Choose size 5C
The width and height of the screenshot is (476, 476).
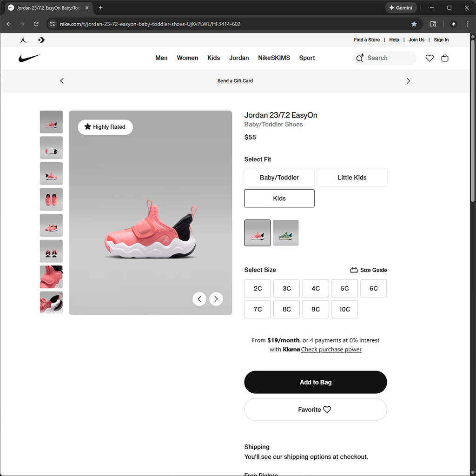pyautogui.click(x=344, y=288)
